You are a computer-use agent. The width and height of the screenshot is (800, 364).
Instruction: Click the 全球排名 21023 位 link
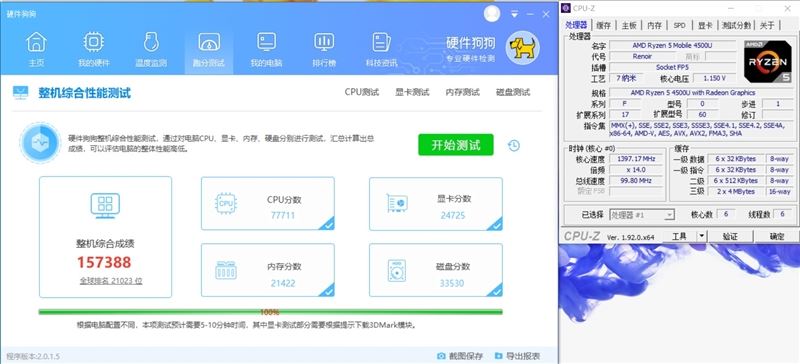tap(111, 281)
